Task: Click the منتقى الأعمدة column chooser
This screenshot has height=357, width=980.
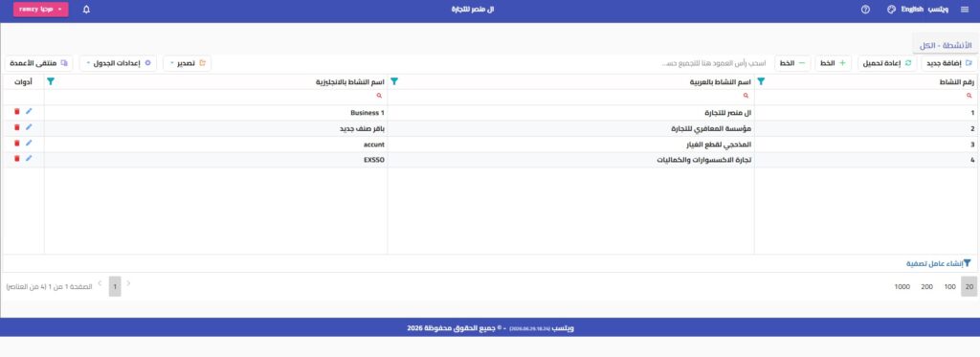Action: (x=38, y=63)
